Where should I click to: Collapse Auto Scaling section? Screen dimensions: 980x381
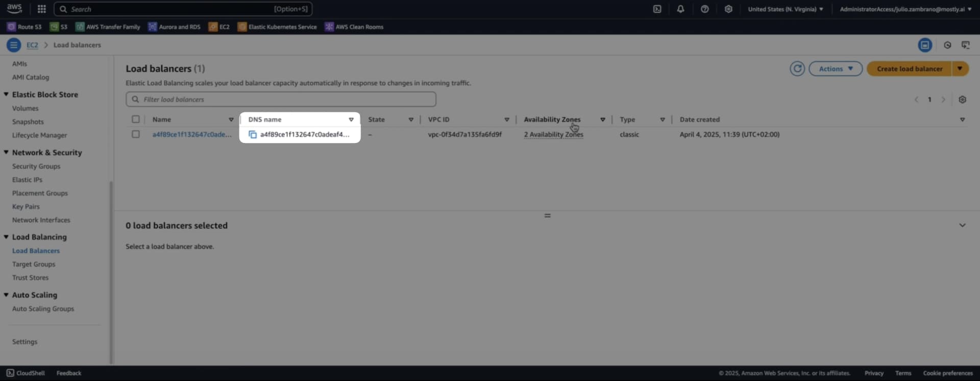pos(6,295)
